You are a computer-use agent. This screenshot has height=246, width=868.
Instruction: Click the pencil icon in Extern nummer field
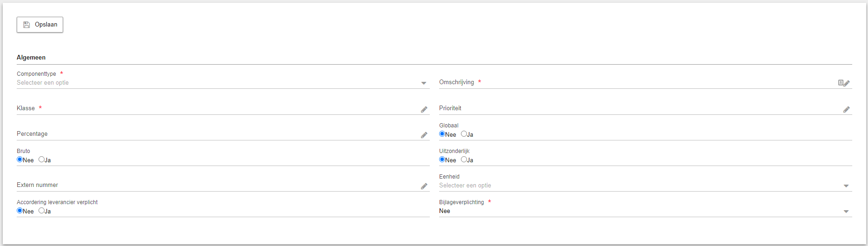424,186
